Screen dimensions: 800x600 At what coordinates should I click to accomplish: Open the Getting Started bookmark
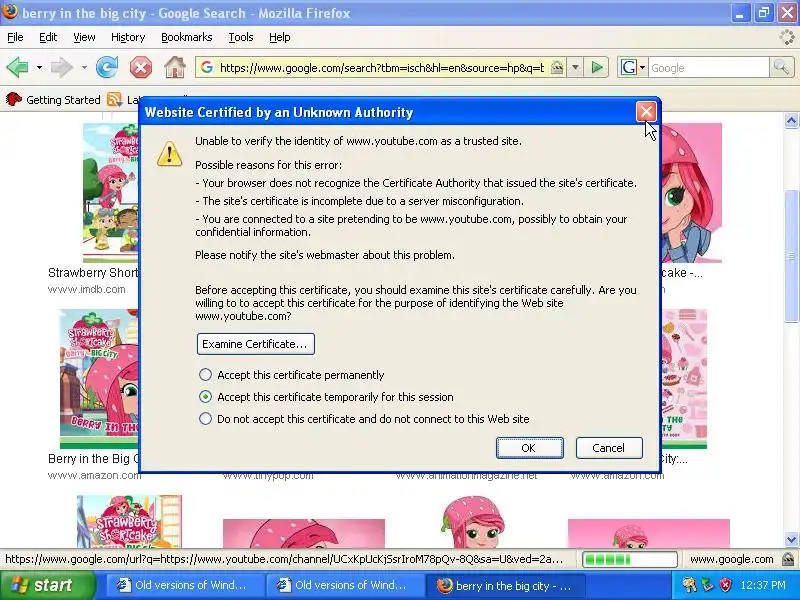pyautogui.click(x=53, y=99)
